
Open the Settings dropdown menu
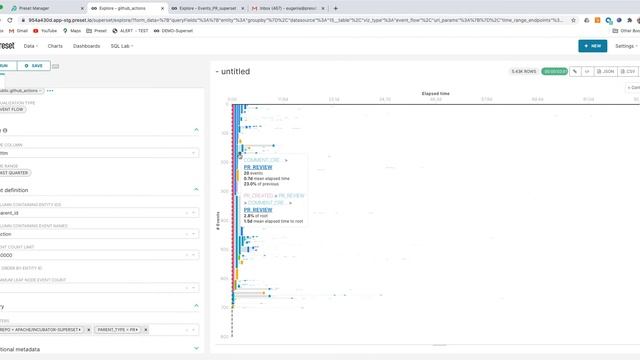(x=626, y=46)
